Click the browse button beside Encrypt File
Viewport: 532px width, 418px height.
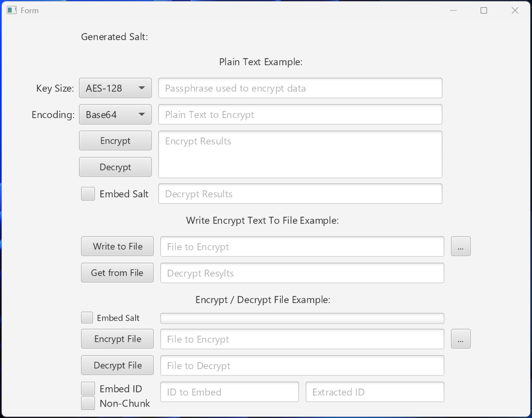(461, 339)
